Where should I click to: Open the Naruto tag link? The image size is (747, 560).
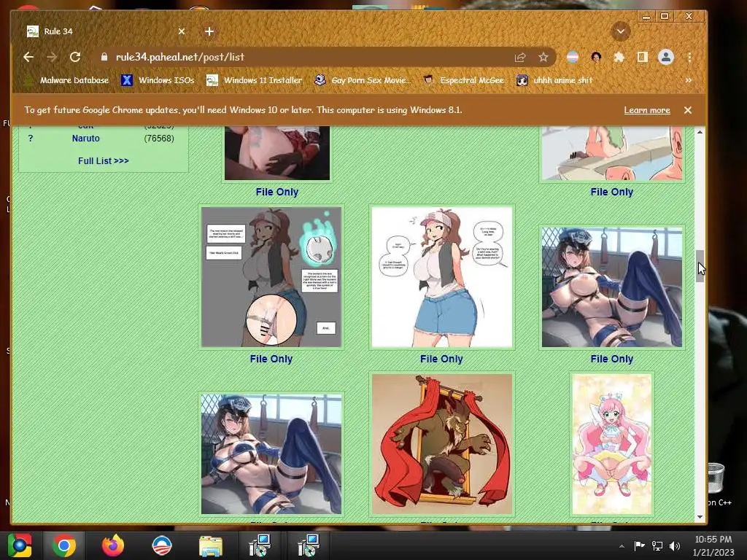[86, 139]
